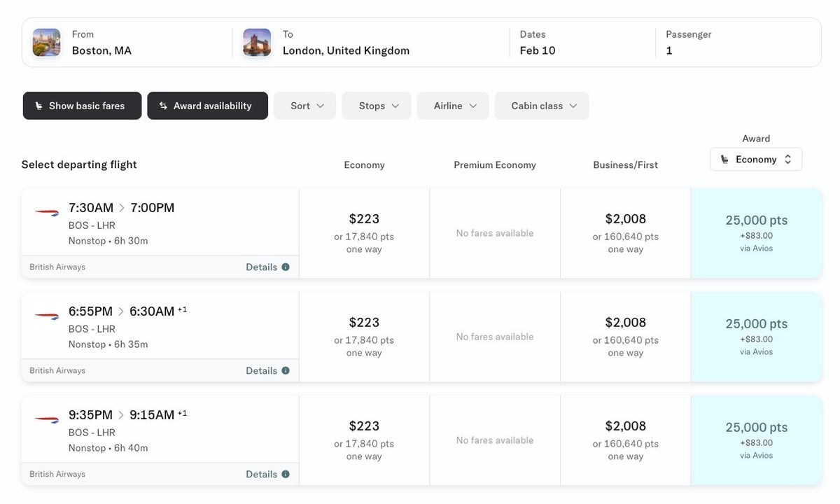
Task: Click the info icon beside Details on the 6:55PM flight
Action: [286, 370]
